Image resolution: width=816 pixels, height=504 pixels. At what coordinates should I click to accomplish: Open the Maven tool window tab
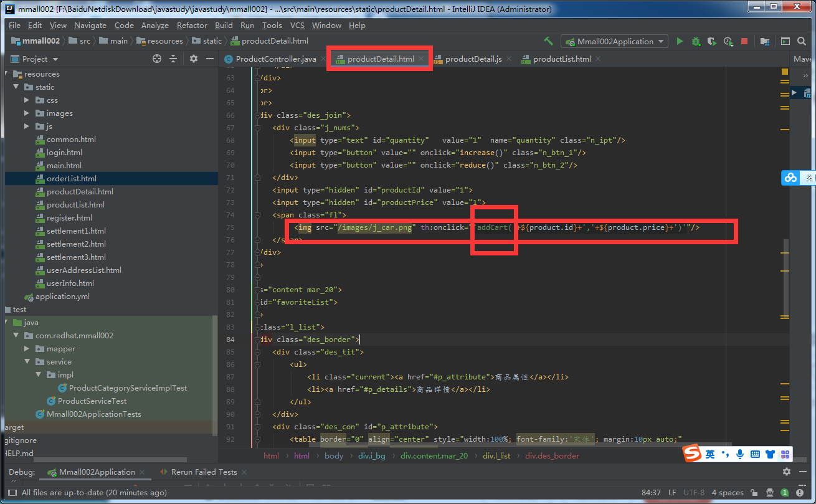click(x=802, y=59)
